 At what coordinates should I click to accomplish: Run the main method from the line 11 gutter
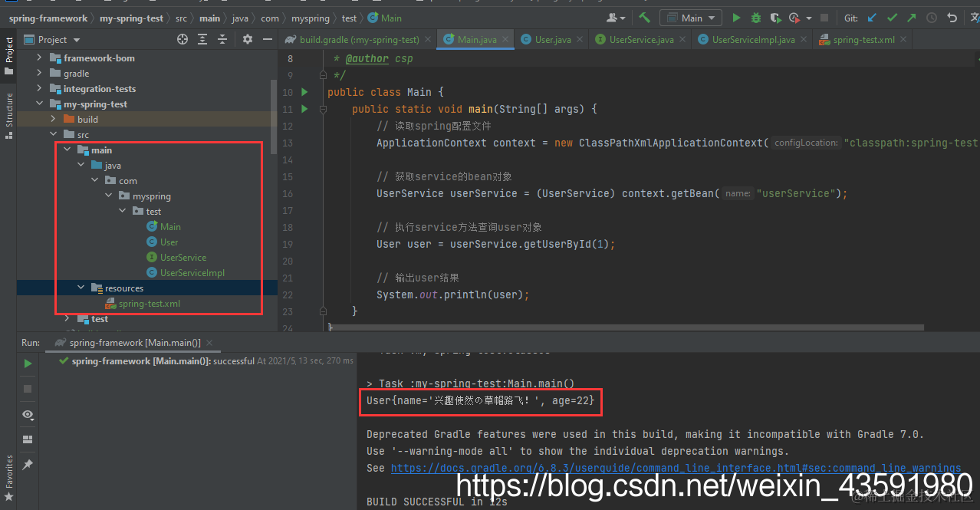304,109
